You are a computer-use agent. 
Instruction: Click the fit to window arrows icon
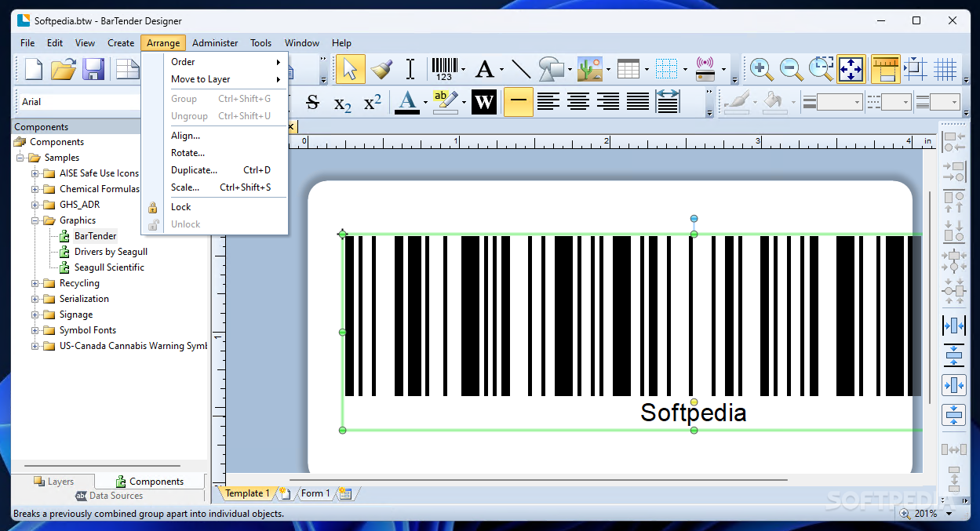click(x=851, y=69)
